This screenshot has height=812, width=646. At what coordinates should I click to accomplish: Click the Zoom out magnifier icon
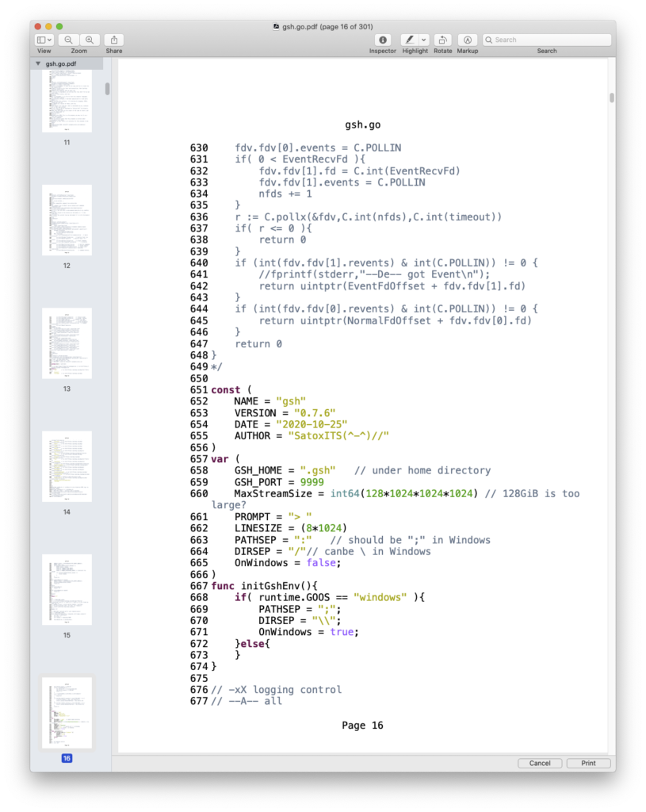[x=69, y=40]
